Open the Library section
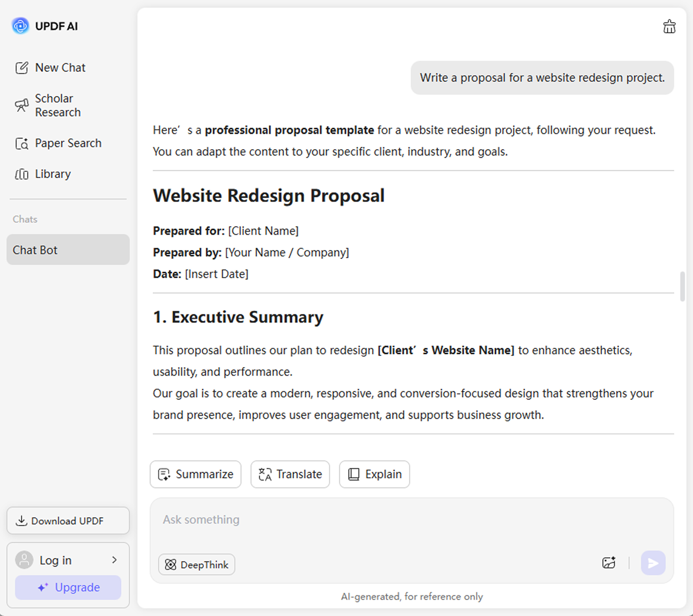Image resolution: width=693 pixels, height=616 pixels. click(53, 174)
